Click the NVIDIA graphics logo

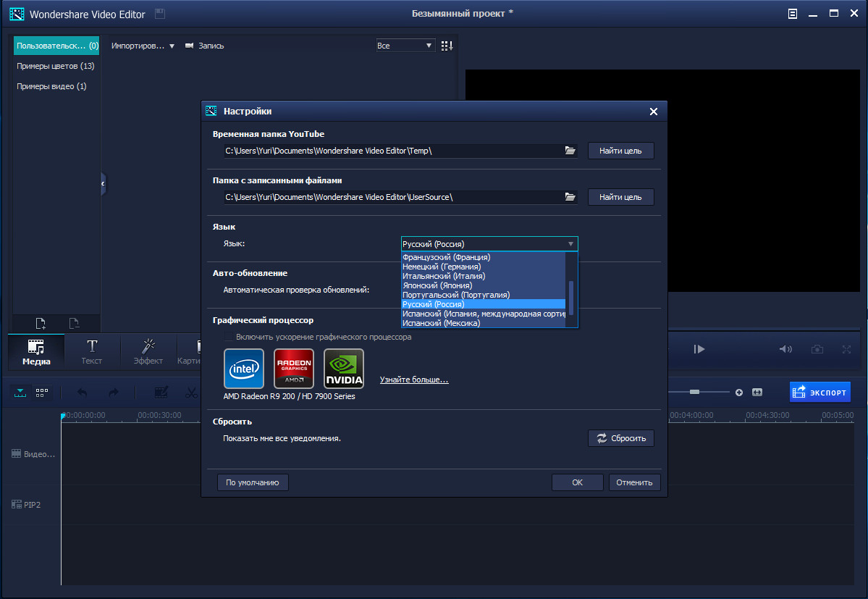344,369
